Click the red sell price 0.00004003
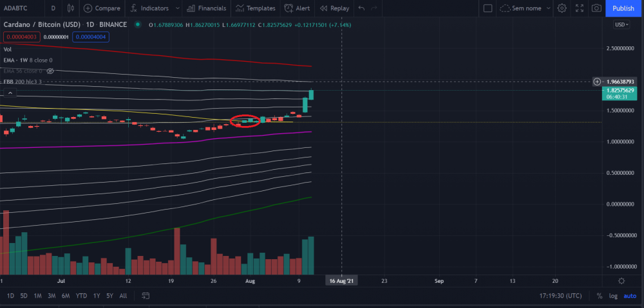 tap(21, 37)
